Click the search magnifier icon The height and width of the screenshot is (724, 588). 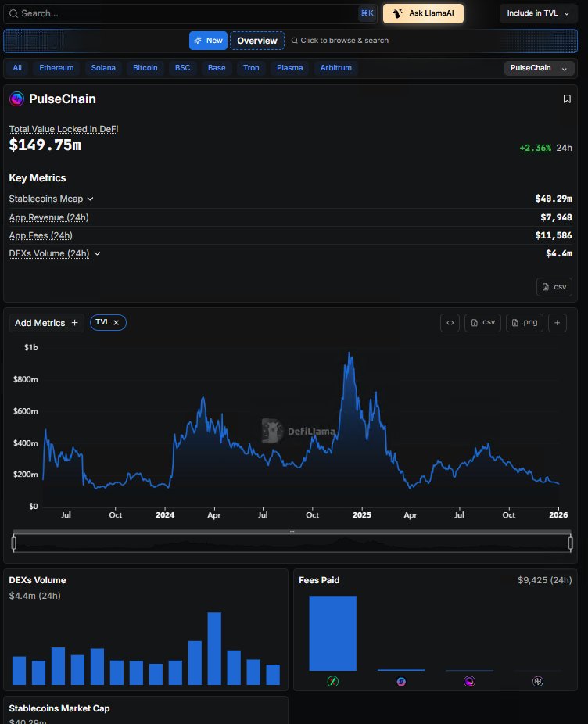pyautogui.click(x=13, y=13)
